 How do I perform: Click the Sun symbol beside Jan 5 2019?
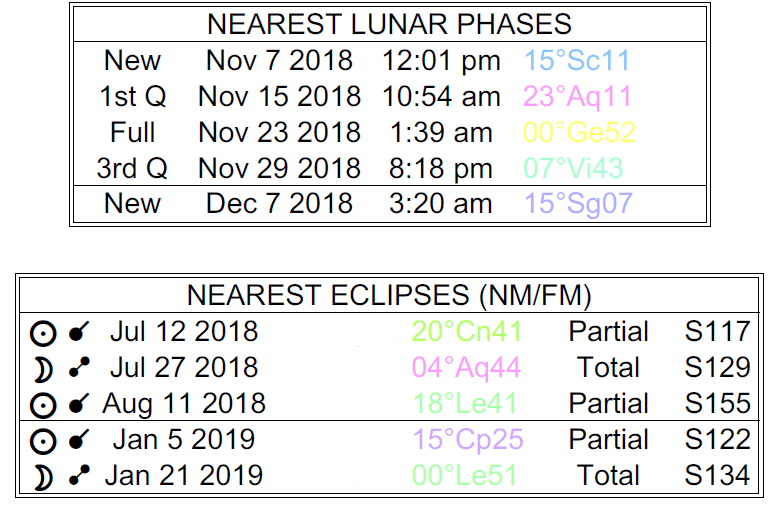[43, 440]
